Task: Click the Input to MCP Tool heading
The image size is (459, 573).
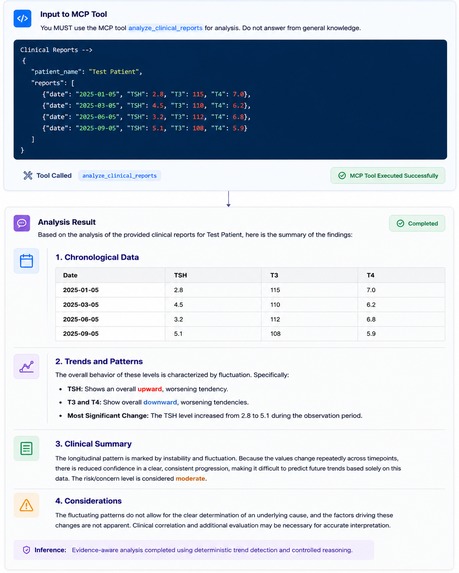Action: pyautogui.click(x=73, y=14)
